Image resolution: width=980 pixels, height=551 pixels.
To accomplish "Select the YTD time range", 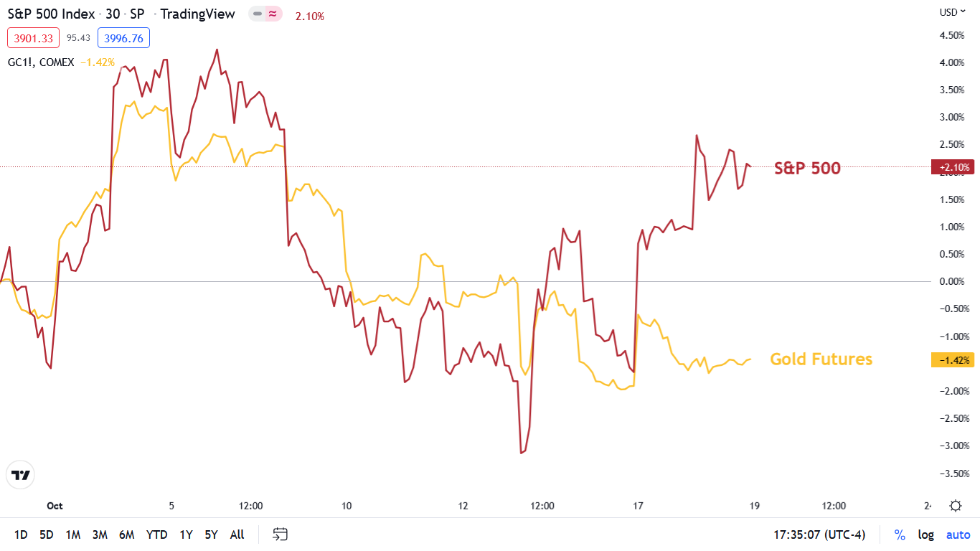I will pyautogui.click(x=156, y=534).
